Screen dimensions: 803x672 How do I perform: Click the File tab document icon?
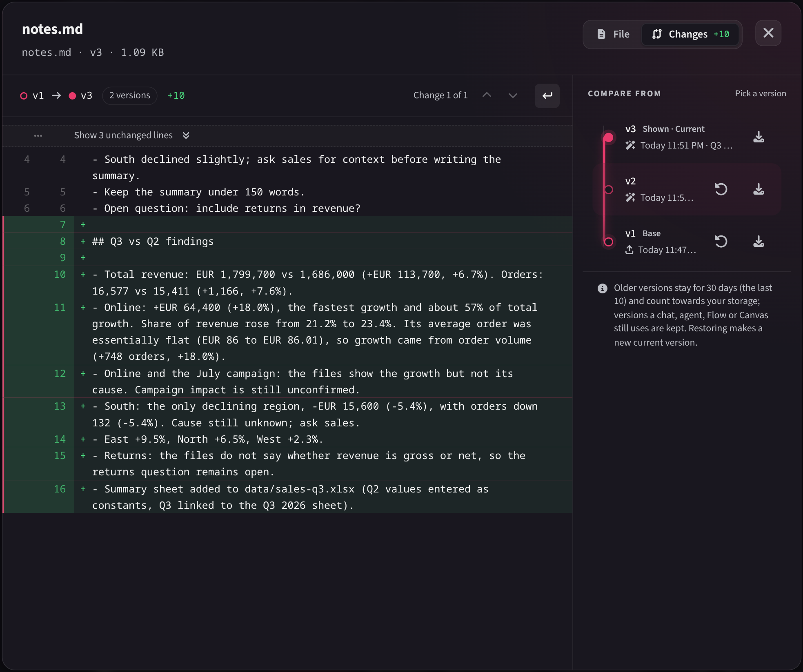(601, 34)
